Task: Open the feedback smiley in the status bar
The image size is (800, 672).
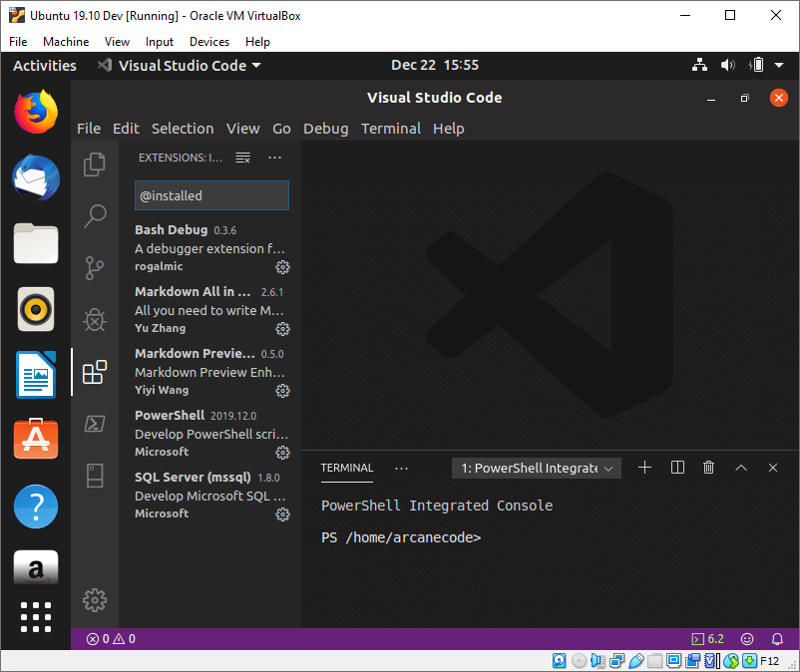Action: tap(747, 639)
